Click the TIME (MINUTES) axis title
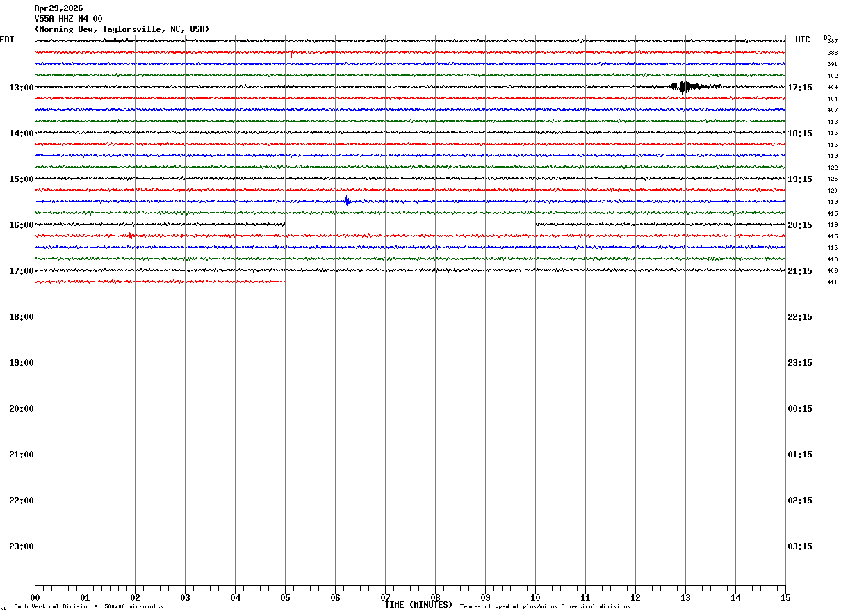841x616 pixels. 418,605
